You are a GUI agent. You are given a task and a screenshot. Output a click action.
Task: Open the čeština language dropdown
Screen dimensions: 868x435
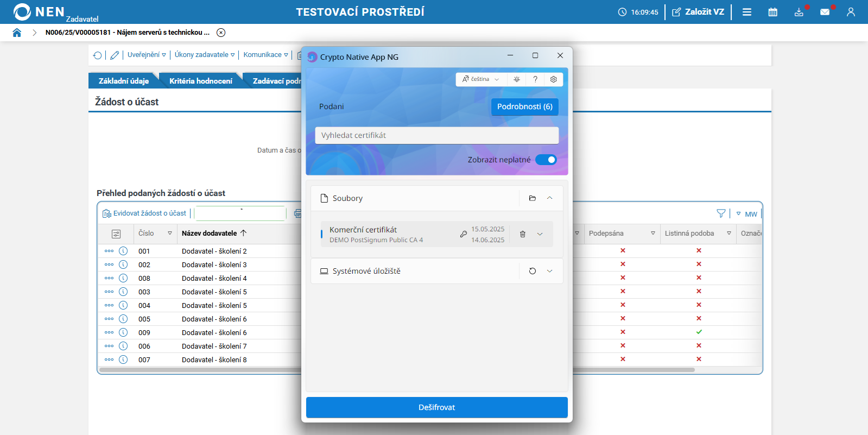point(481,79)
